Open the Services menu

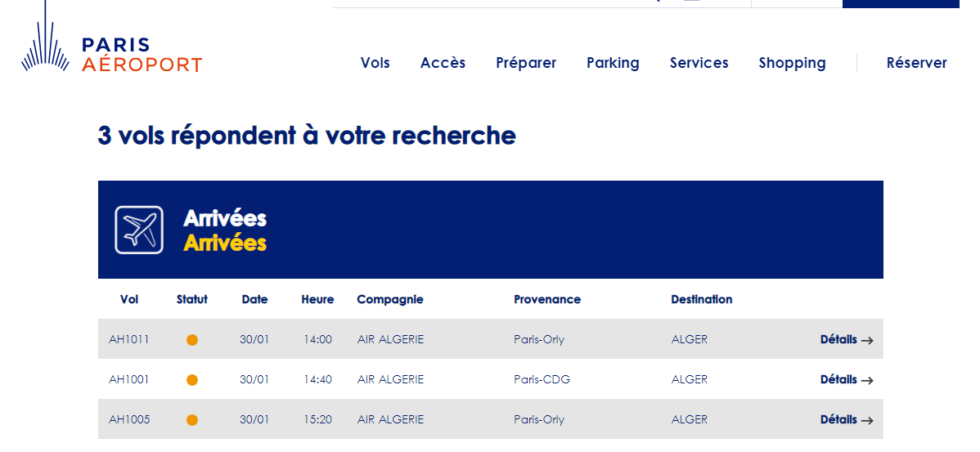(699, 63)
